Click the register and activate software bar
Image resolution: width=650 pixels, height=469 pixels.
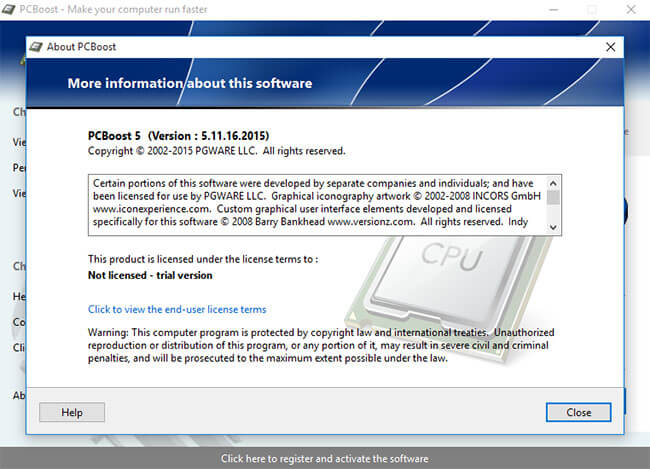point(325,458)
